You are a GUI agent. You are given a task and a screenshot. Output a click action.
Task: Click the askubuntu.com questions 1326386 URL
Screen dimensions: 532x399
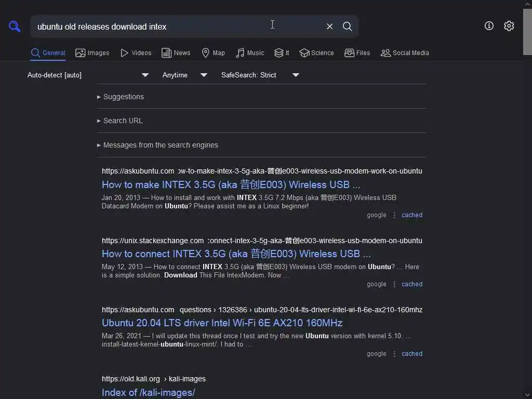(x=262, y=310)
